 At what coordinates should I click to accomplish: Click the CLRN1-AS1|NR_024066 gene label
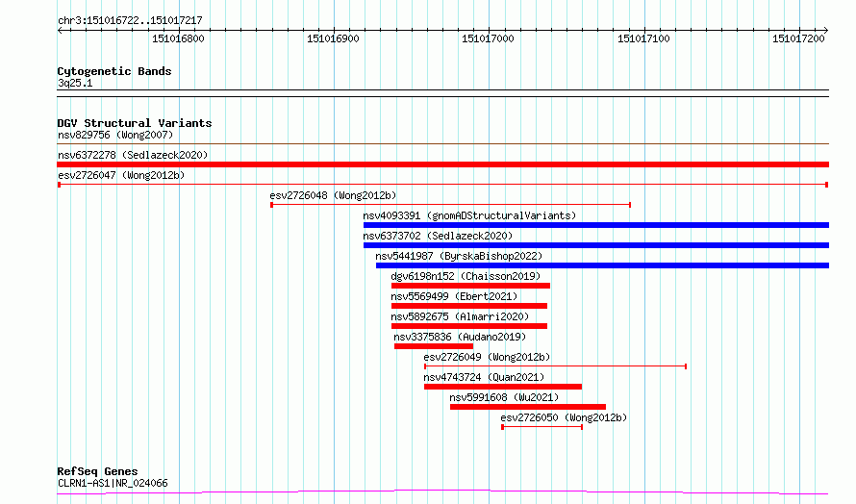click(113, 483)
